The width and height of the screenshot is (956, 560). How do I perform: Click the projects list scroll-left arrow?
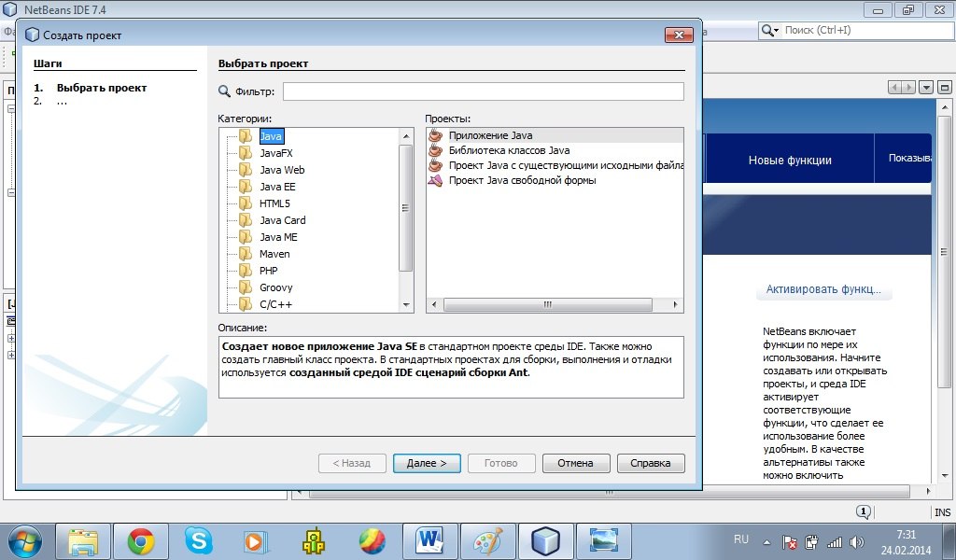click(434, 304)
